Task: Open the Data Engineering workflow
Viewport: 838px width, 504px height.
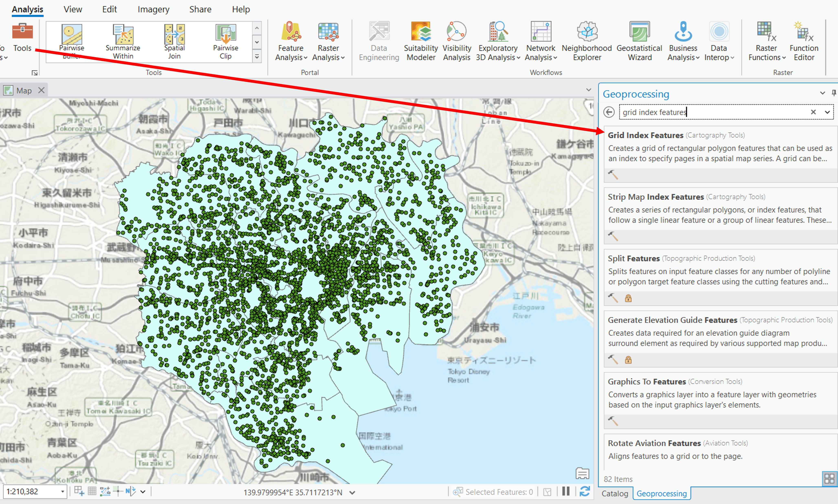Action: (379, 41)
